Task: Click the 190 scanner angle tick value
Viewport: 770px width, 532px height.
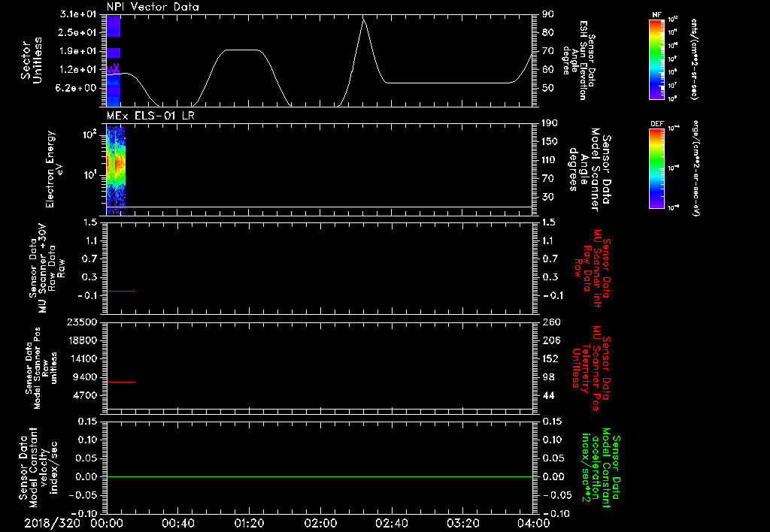Action: (x=550, y=123)
